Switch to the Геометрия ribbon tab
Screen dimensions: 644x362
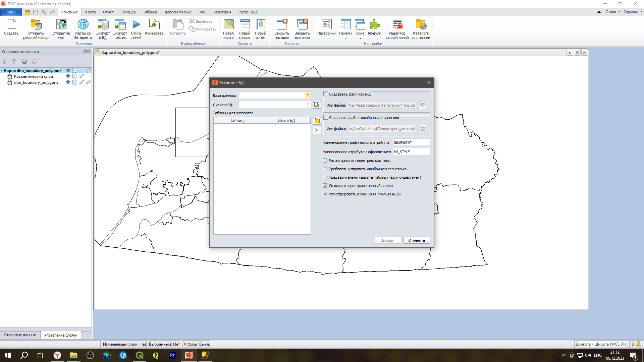coord(222,12)
